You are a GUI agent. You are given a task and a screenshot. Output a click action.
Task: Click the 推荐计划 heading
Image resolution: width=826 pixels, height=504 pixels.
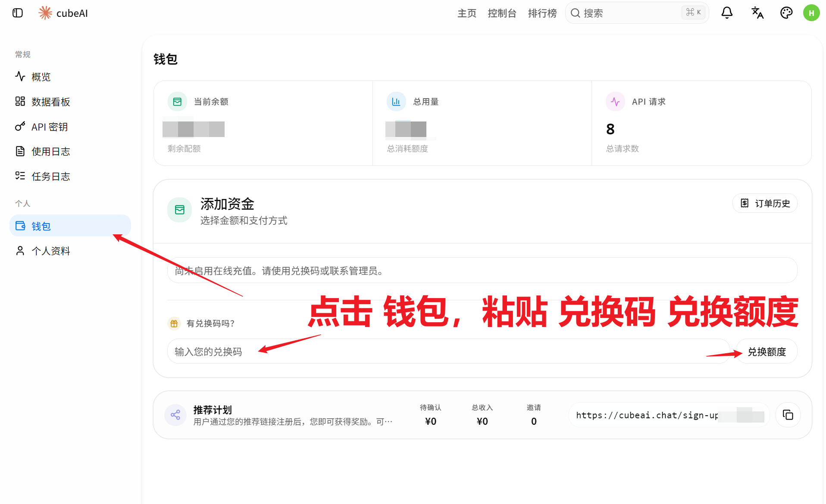(x=213, y=410)
